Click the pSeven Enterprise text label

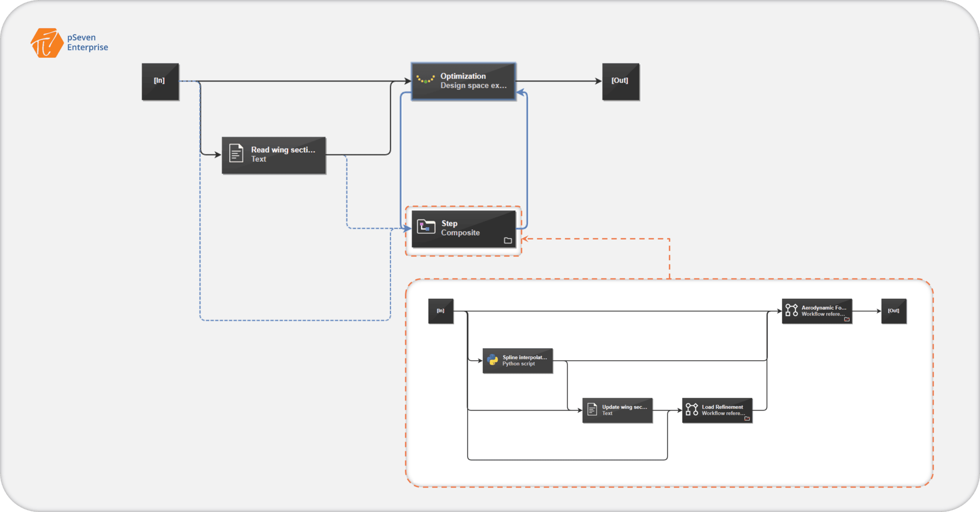[88, 42]
